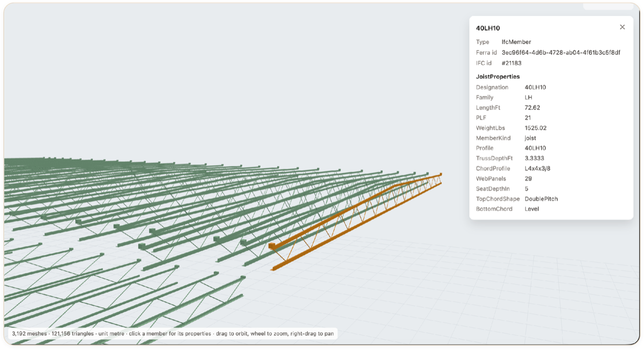Click the Profile row value 40LH10
644x350 pixels.
tap(535, 148)
